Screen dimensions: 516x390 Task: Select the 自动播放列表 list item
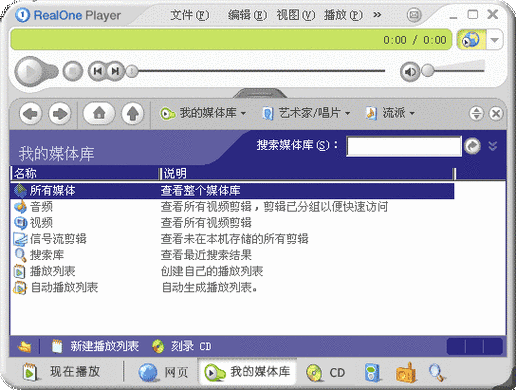pyautogui.click(x=64, y=287)
